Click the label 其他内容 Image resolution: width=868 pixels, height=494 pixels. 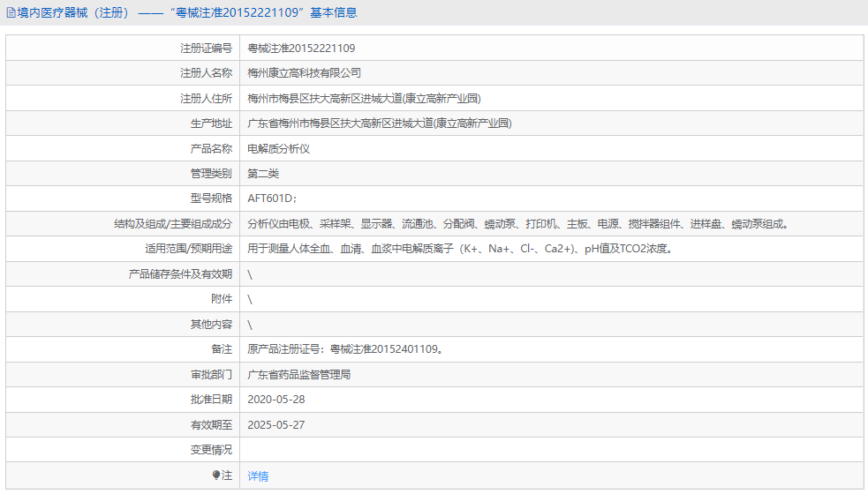coord(211,325)
